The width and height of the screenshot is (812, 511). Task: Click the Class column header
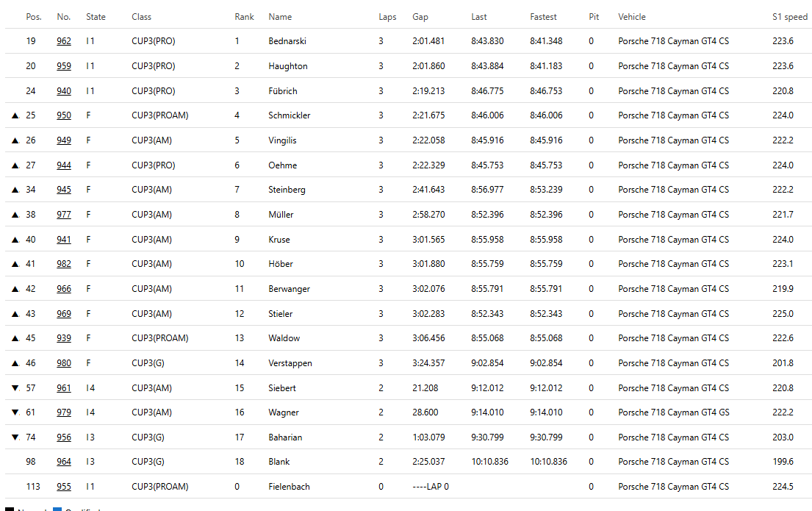(141, 17)
